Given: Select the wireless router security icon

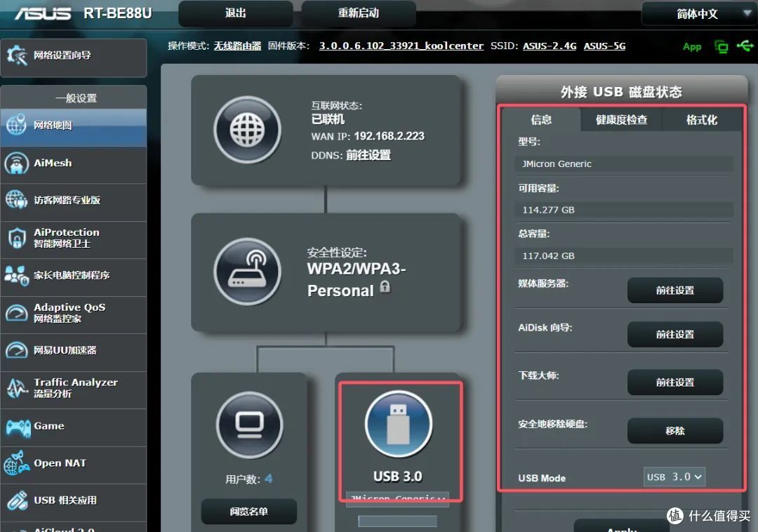Looking at the screenshot, I should pyautogui.click(x=248, y=272).
